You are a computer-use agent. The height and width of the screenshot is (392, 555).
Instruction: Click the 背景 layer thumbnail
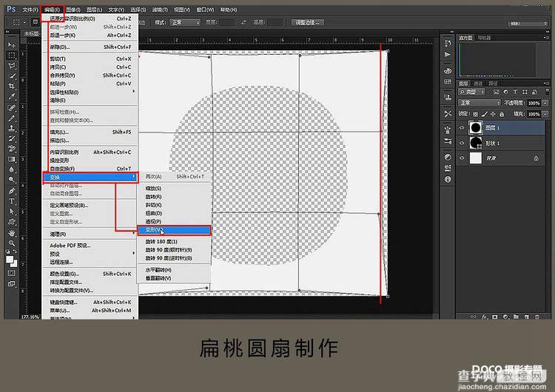coord(476,158)
